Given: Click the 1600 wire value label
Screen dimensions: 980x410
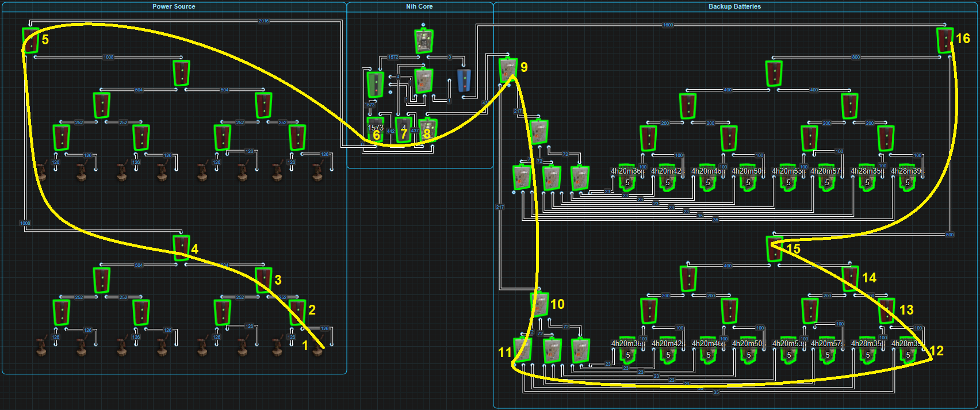Looking at the screenshot, I should (668, 25).
